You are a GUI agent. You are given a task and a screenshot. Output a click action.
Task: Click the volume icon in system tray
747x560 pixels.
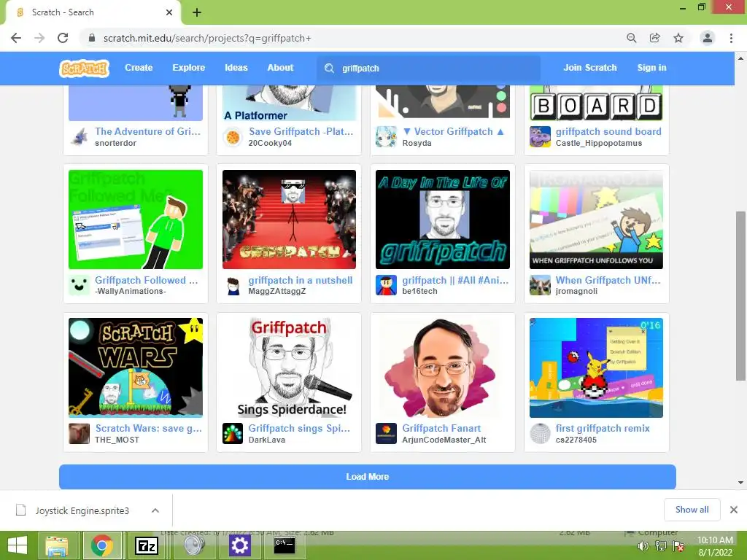click(643, 547)
